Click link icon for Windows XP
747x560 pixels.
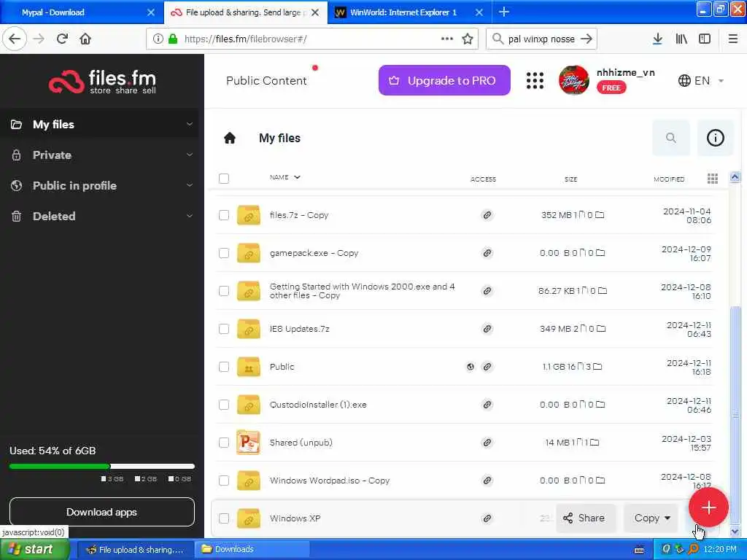coord(487,518)
